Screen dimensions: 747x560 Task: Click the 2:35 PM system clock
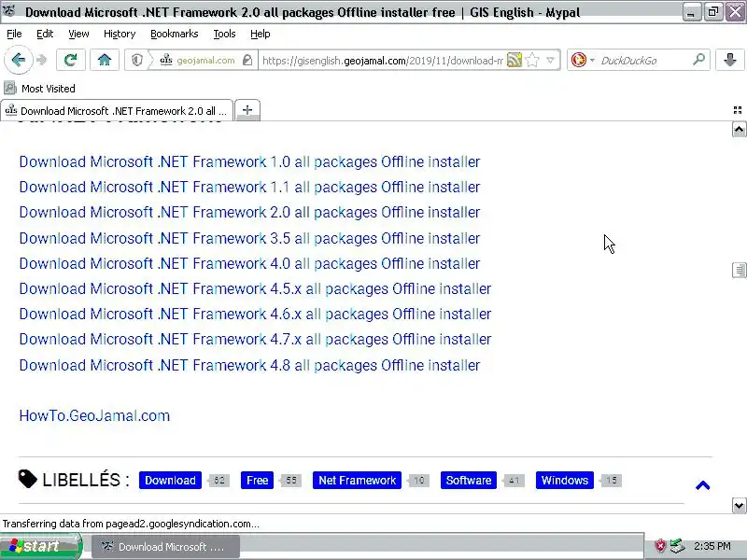click(x=712, y=546)
